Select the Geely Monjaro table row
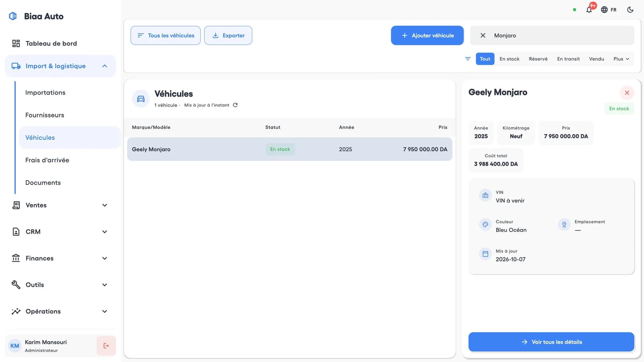Image resolution: width=644 pixels, height=362 pixels. (x=290, y=149)
